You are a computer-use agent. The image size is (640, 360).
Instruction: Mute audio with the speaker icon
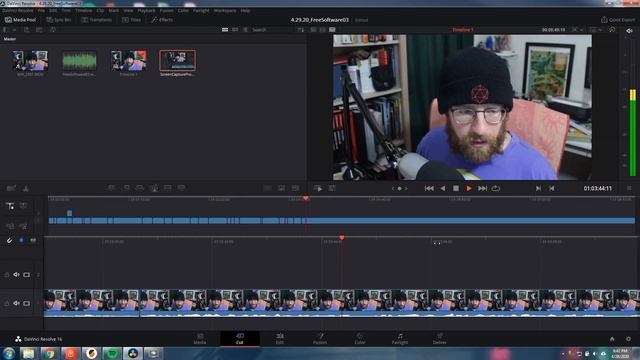629,30
